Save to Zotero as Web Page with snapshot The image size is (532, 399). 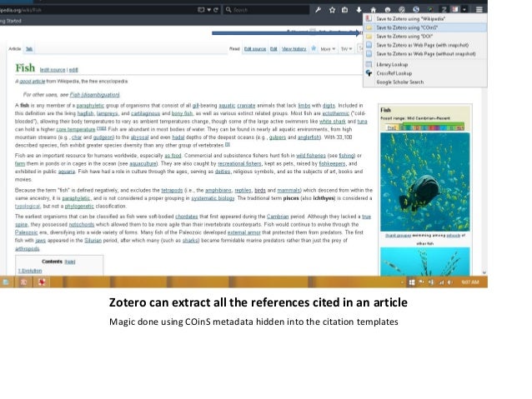coord(424,45)
